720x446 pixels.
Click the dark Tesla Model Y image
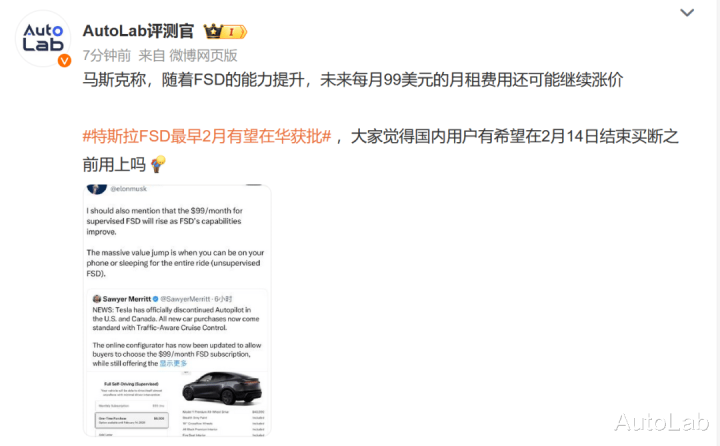[222, 388]
